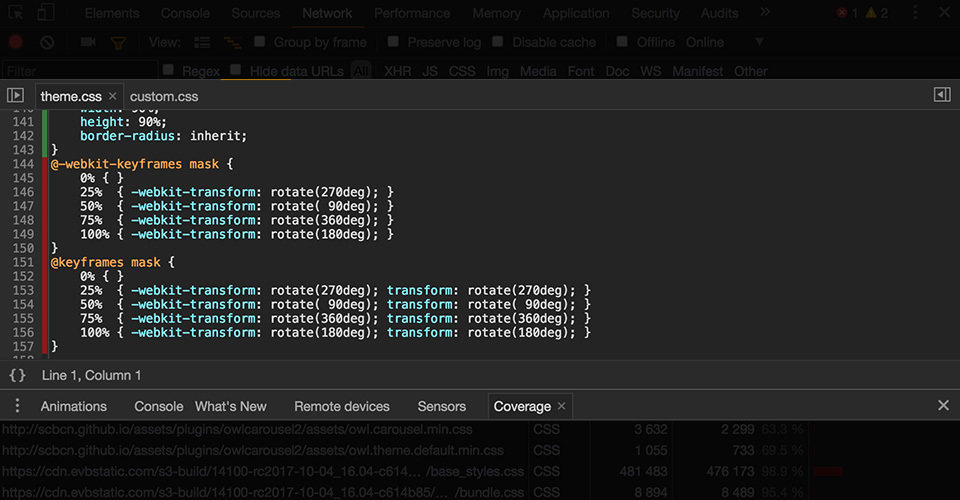This screenshot has width=960, height=500.
Task: Click the inspect element cursor icon
Action: 15,12
